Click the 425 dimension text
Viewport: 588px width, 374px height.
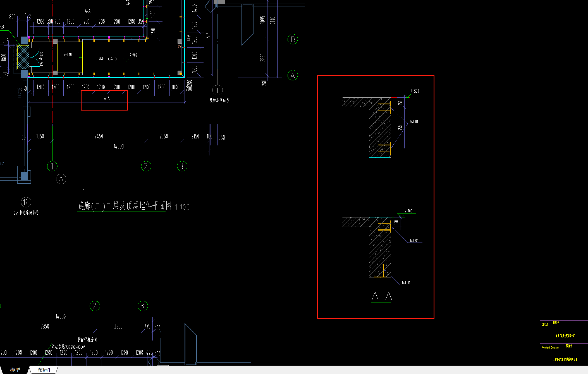(150, 353)
